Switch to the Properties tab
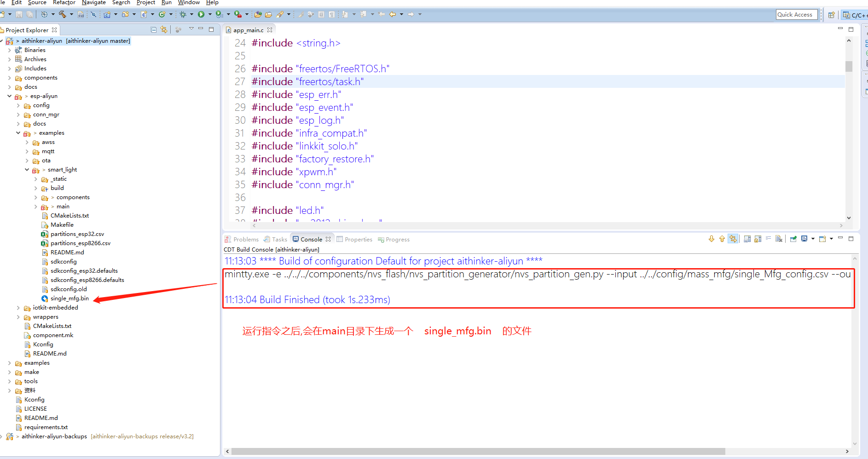 pyautogui.click(x=354, y=239)
